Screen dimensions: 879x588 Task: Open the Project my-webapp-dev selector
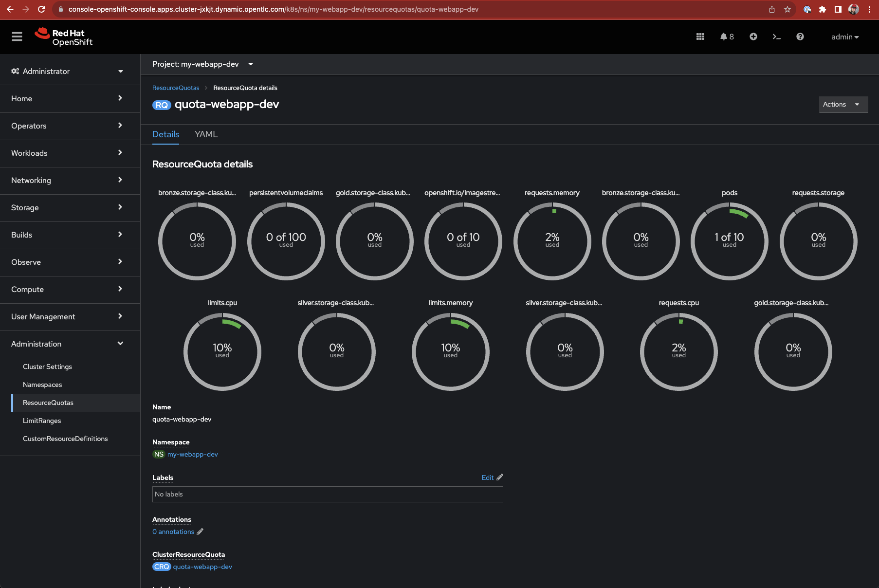coord(202,64)
